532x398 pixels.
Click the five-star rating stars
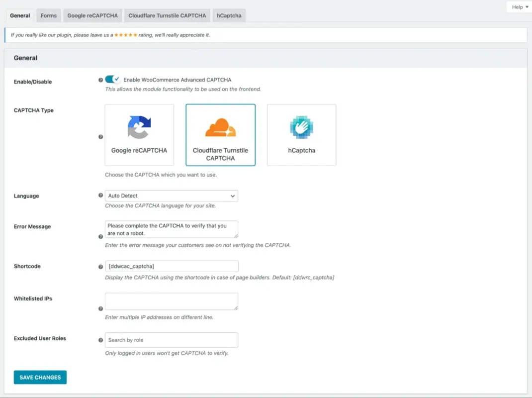126,35
